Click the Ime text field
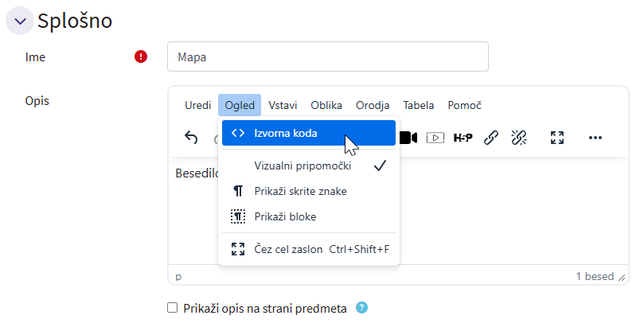The height and width of the screenshot is (327, 644). (x=327, y=56)
